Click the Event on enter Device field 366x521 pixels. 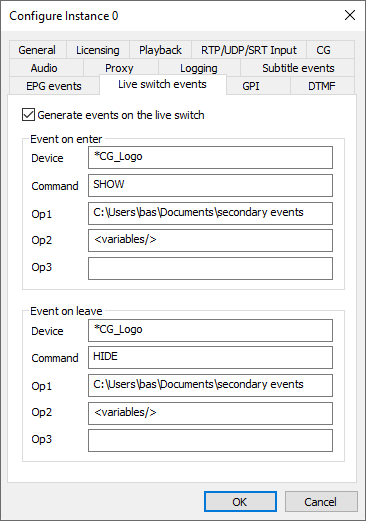click(x=210, y=157)
